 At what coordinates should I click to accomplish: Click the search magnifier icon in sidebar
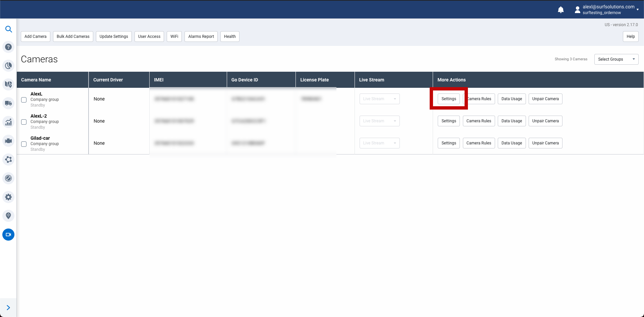[x=8, y=29]
